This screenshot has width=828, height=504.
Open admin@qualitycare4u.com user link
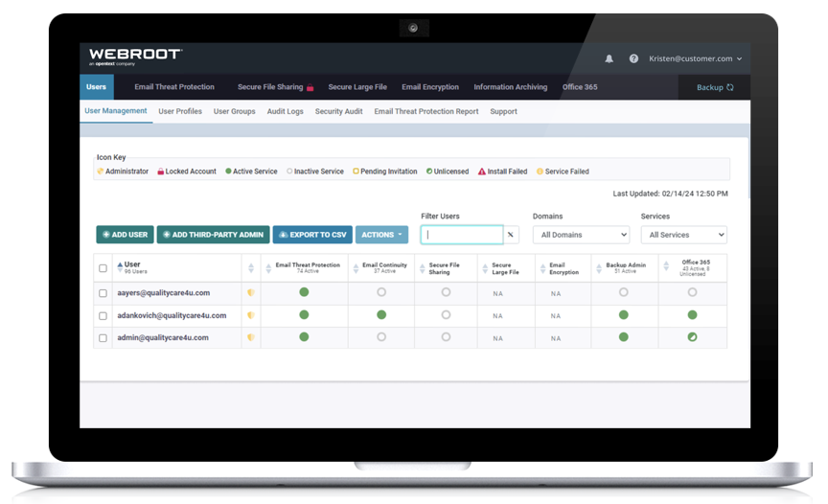(163, 338)
